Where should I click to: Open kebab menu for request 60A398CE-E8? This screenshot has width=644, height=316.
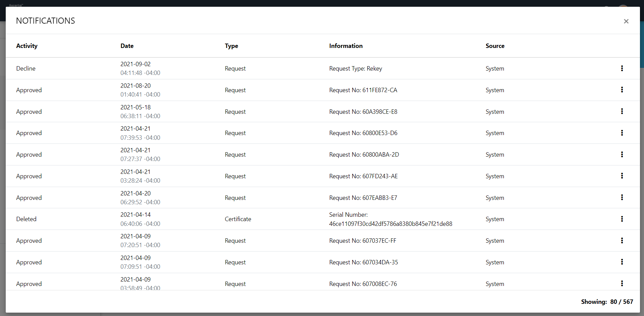pos(622,111)
